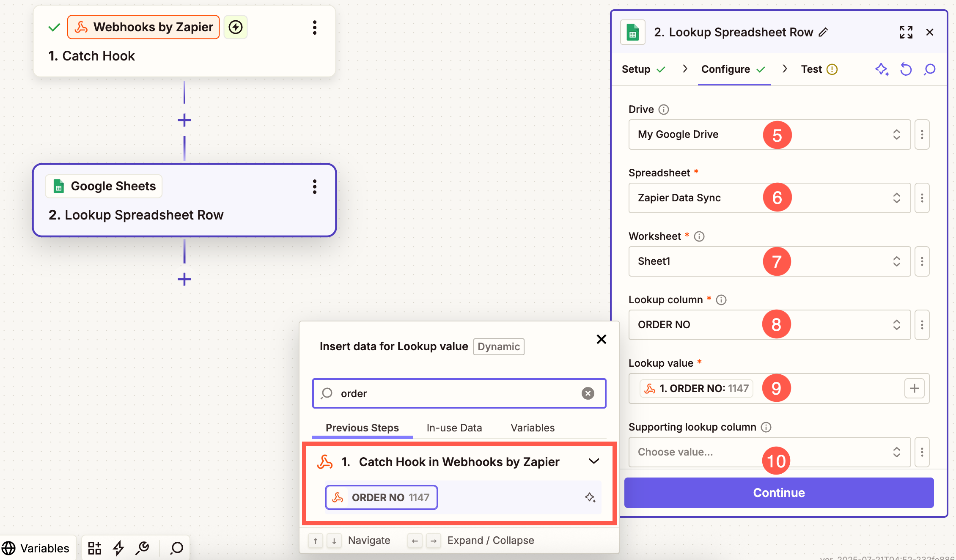This screenshot has width=956, height=560.
Task: Click the Dynamic badge in insert data popup
Action: 499,347
